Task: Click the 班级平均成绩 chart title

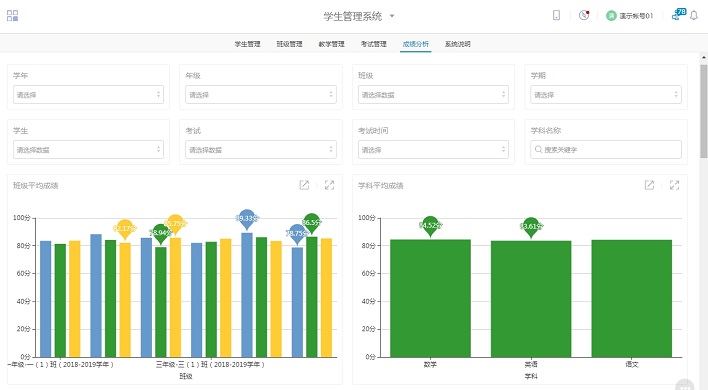Action: click(36, 186)
